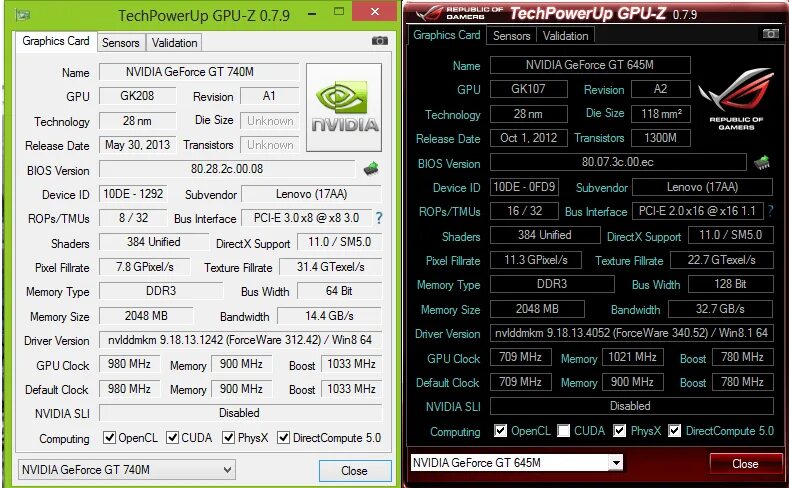Screen dimensions: 789x488
Task: Close left GPU-Z window via title bar X
Action: pyautogui.click(x=375, y=11)
